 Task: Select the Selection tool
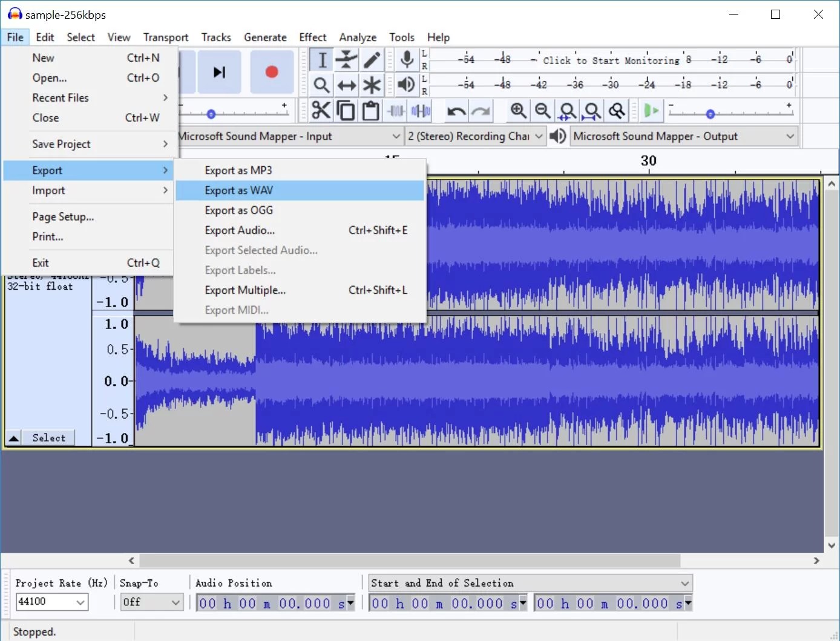(x=321, y=60)
